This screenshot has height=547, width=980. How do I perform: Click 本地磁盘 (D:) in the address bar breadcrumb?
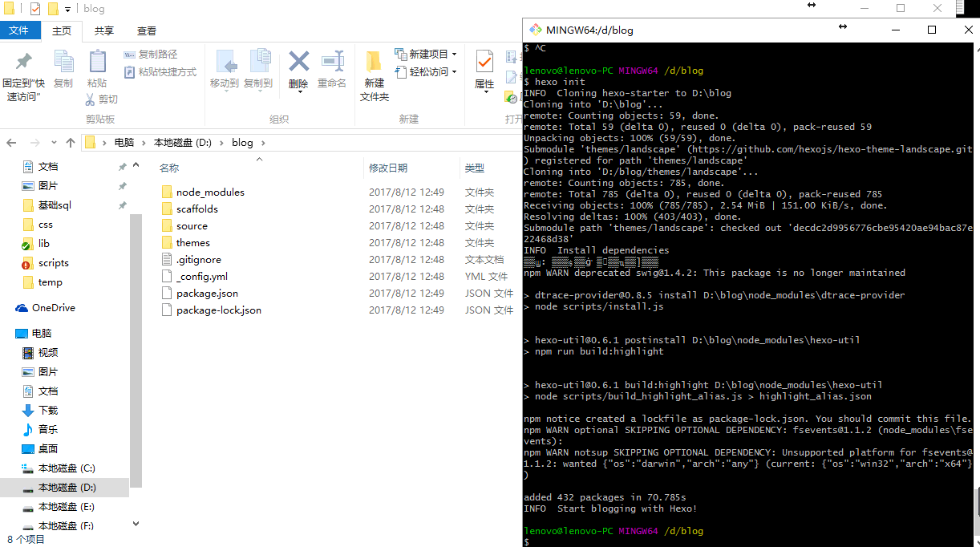(183, 143)
